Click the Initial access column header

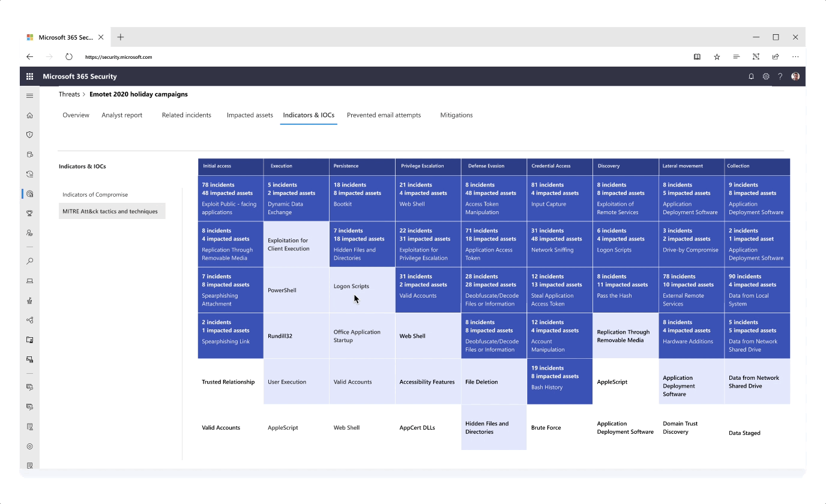tap(231, 166)
